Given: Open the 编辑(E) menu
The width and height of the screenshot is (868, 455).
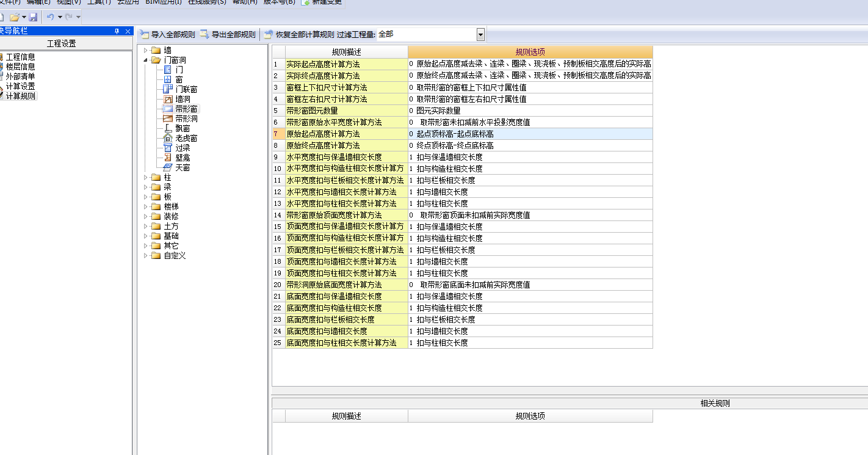Looking at the screenshot, I should point(38,2).
